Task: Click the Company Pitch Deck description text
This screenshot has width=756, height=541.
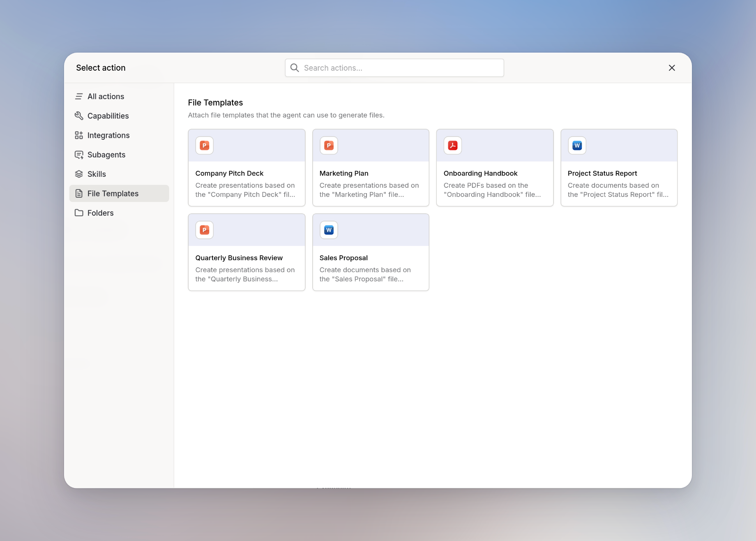Action: tap(245, 190)
